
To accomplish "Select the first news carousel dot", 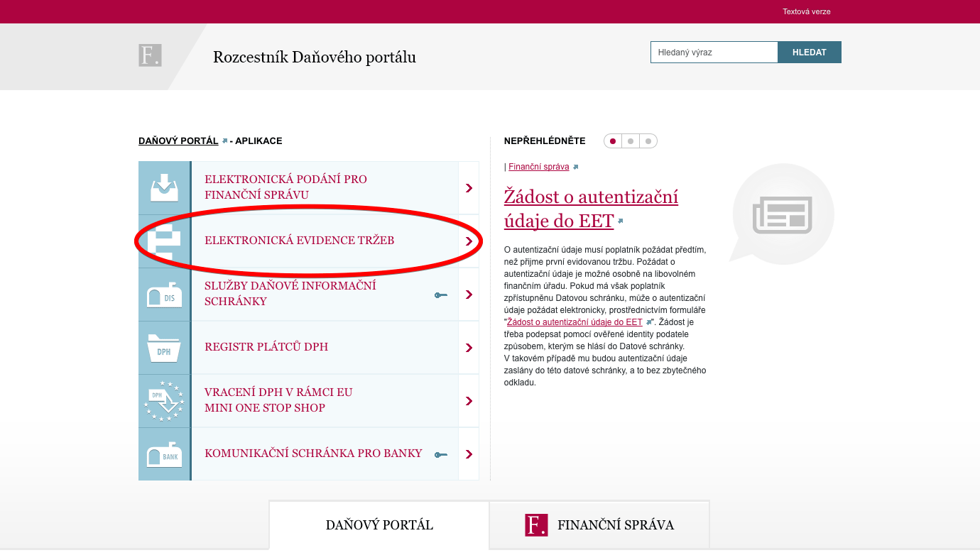I will pyautogui.click(x=613, y=141).
